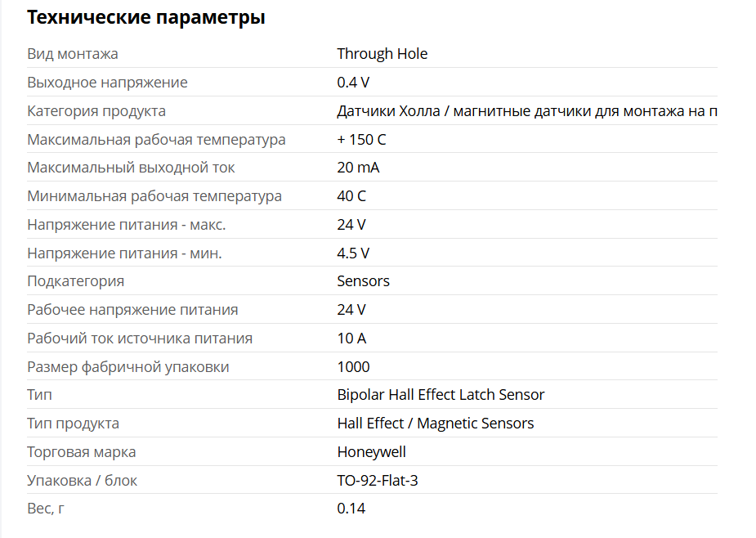Click the "Honeywell" brand name
Screen dimensions: 756x538
coord(371,452)
